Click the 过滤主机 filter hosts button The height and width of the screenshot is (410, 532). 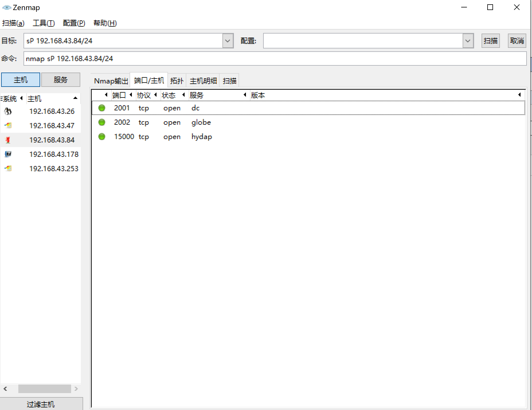(x=41, y=404)
